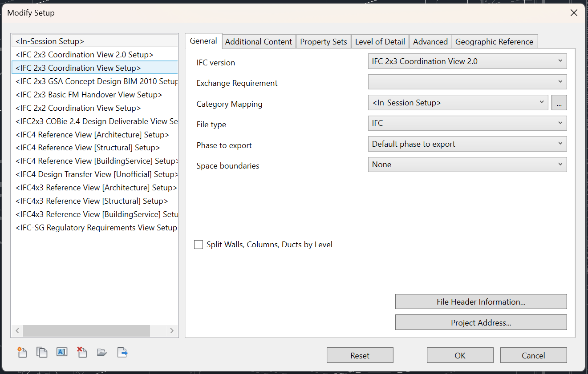Import a setup using the open folder icon
This screenshot has width=588, height=374.
(102, 352)
